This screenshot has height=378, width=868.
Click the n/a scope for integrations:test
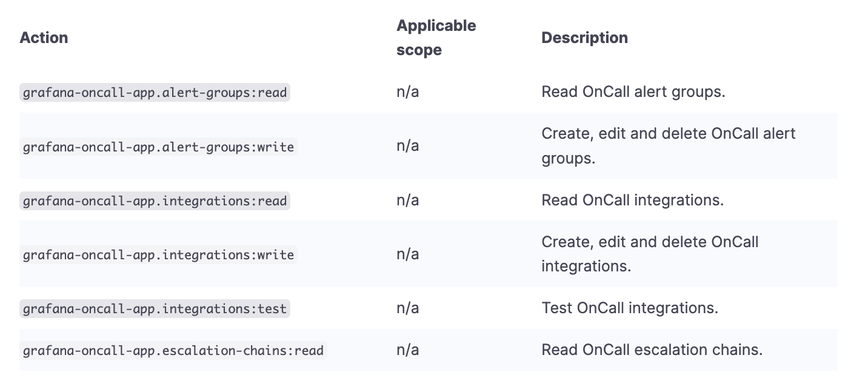coord(407,308)
